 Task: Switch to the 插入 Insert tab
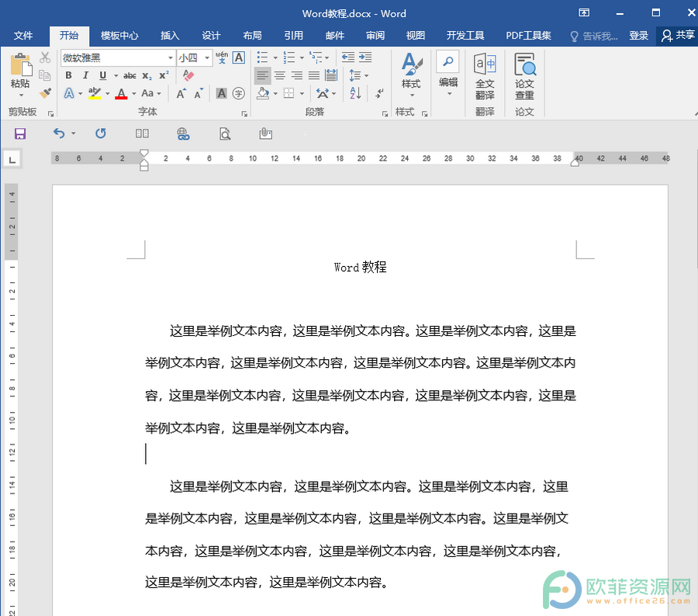click(x=170, y=36)
